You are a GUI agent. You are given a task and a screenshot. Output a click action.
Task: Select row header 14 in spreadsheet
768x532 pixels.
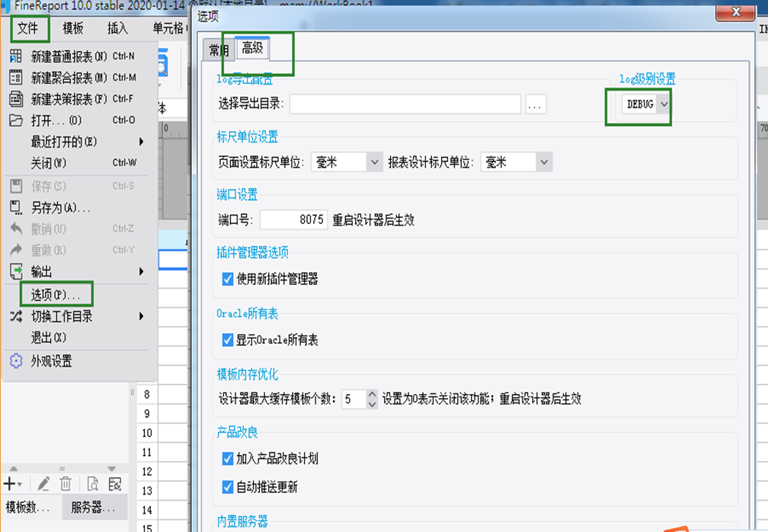point(147,510)
